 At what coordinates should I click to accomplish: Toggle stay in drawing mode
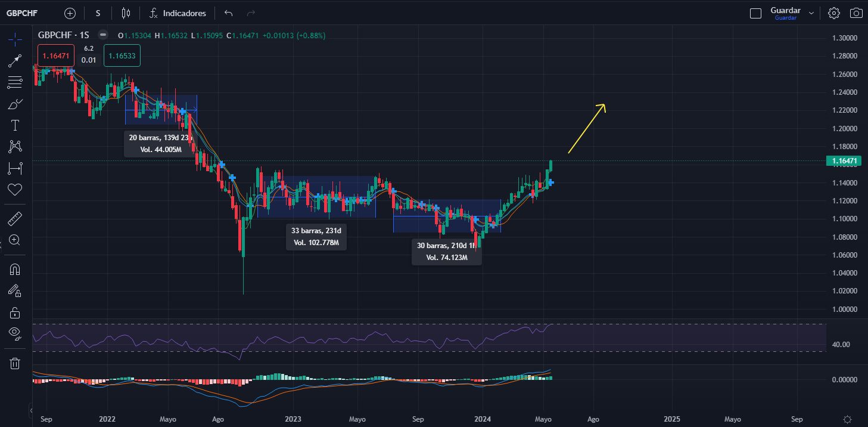pyautogui.click(x=15, y=290)
